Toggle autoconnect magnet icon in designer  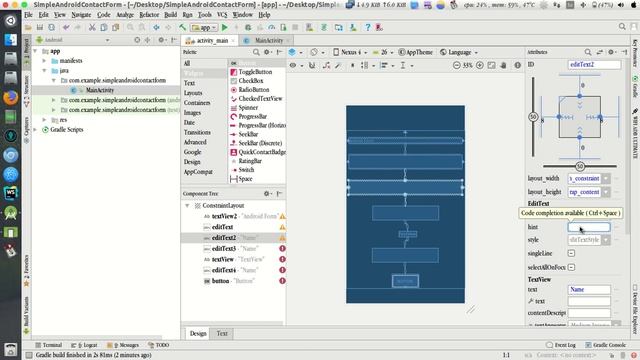tap(312, 65)
